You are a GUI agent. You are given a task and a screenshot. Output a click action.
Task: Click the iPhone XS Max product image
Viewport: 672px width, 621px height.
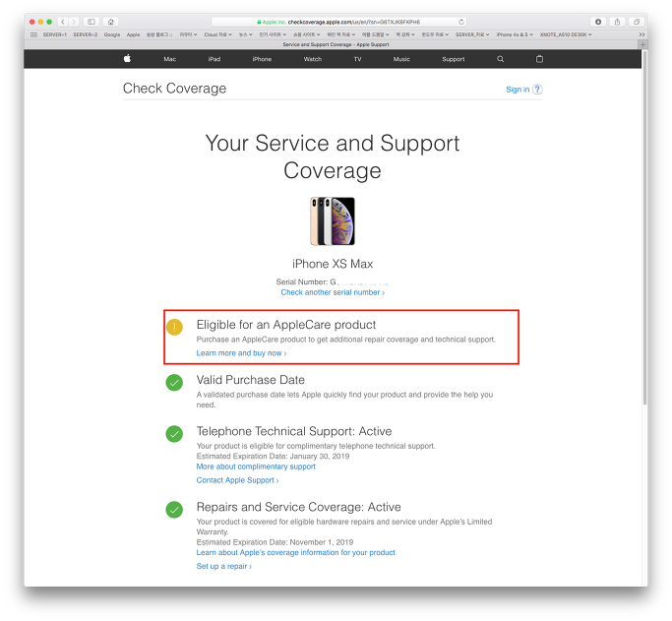tap(333, 220)
